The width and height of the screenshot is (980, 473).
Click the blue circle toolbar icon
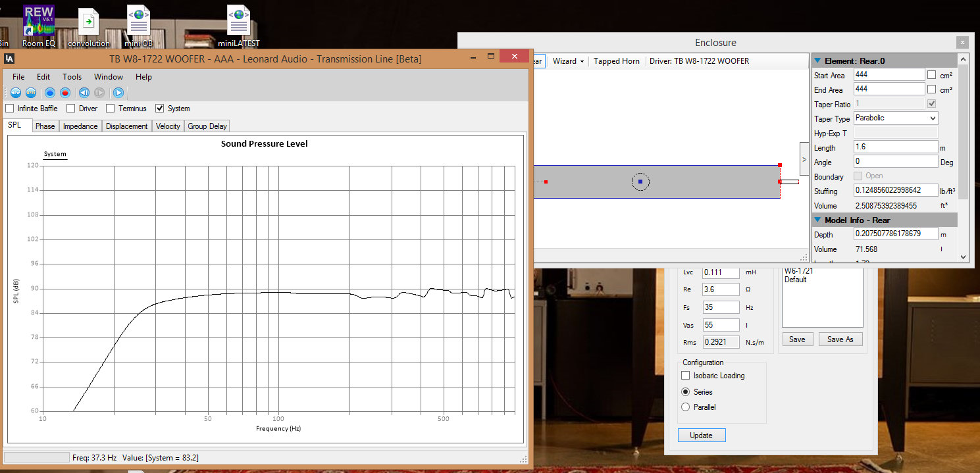50,93
